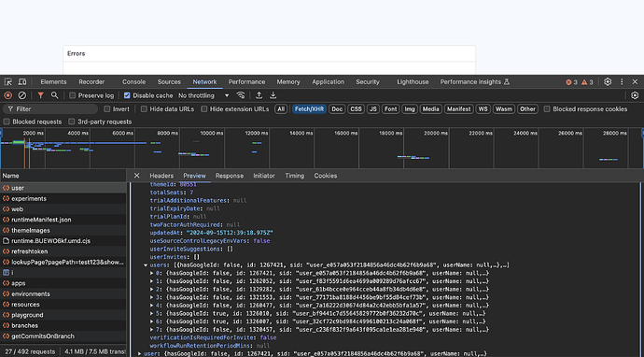Check the Invert filter checkbox
This screenshot has height=357, width=644.
pos(106,109)
